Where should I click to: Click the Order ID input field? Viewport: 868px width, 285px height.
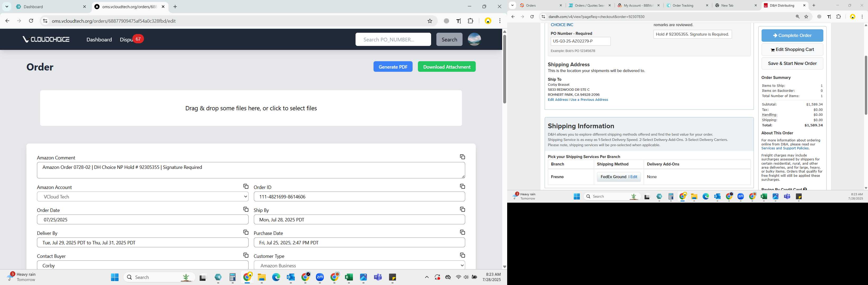click(359, 197)
